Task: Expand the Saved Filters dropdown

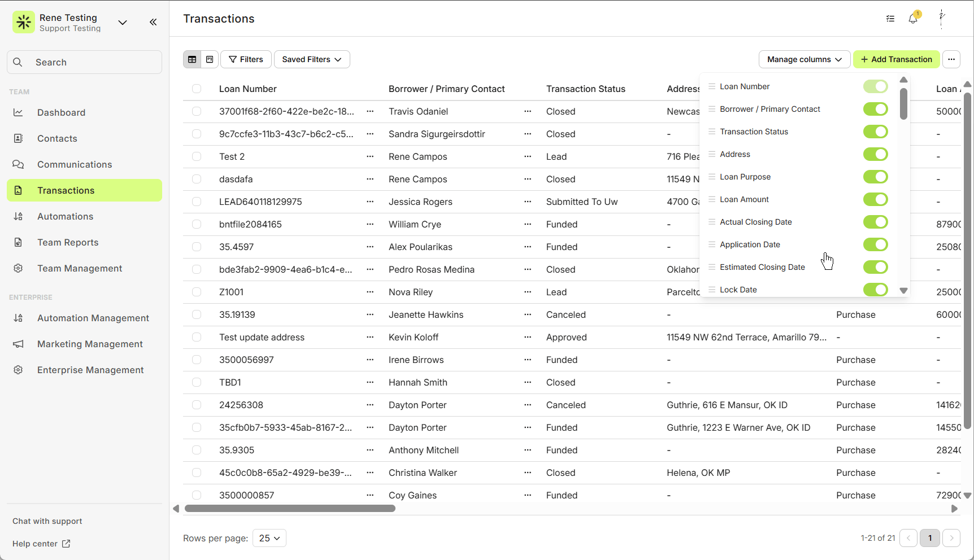Action: pos(312,59)
